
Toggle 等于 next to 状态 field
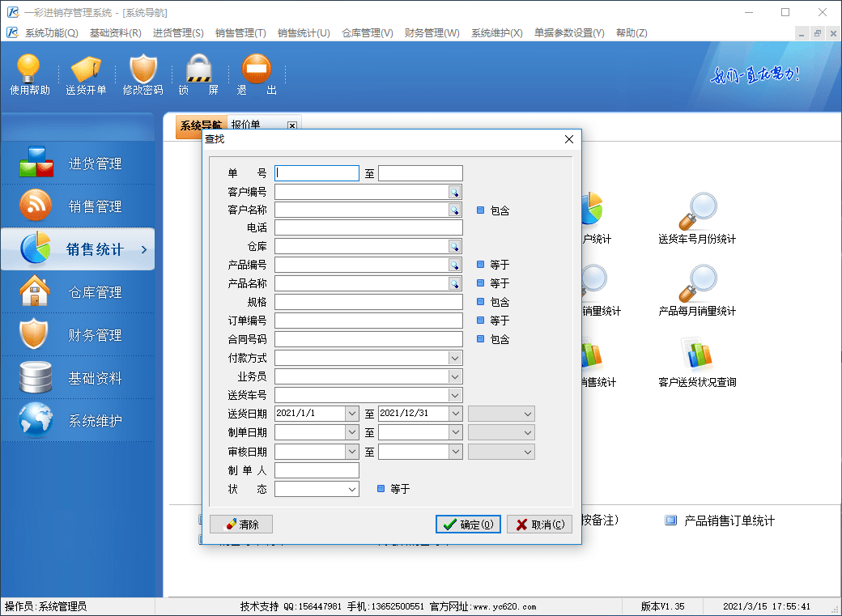pos(381,489)
